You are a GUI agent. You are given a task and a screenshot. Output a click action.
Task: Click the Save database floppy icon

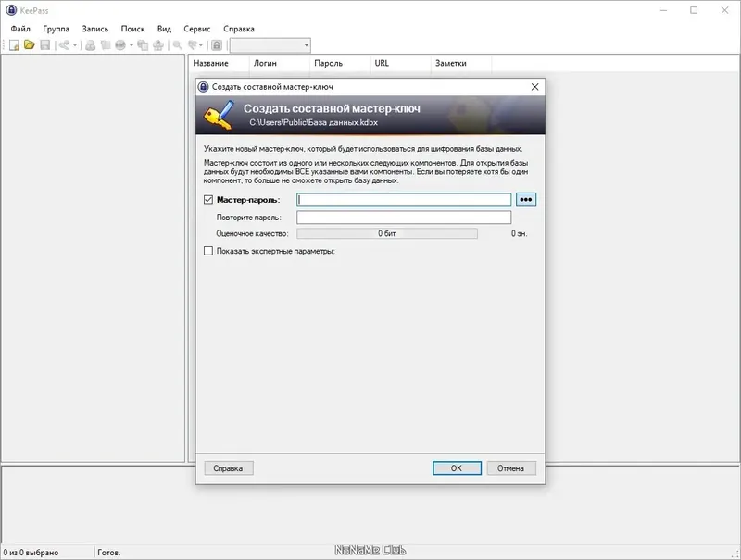pos(44,44)
